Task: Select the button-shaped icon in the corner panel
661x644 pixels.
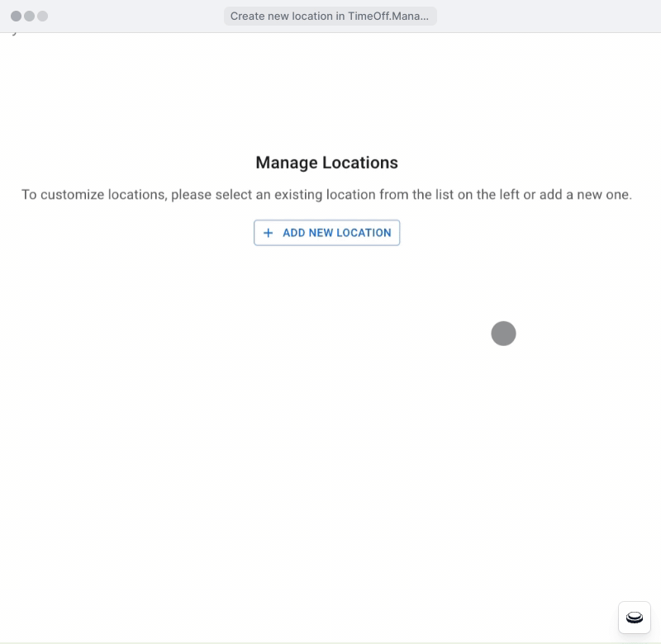Action: tap(633, 618)
